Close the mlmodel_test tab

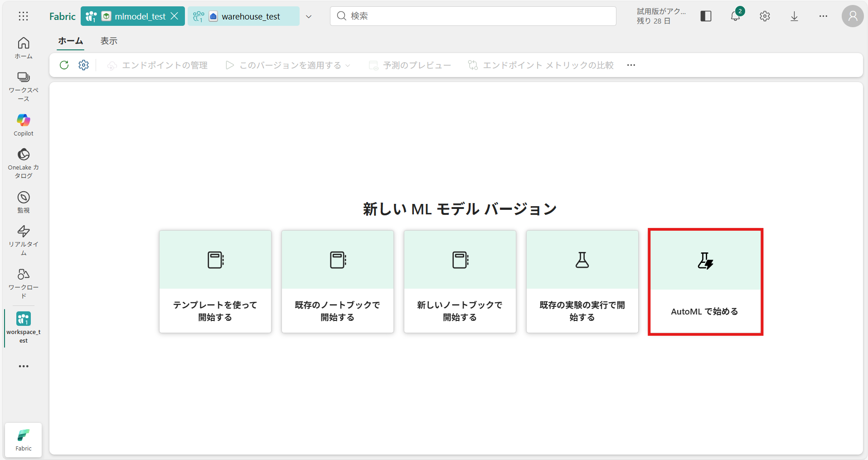click(175, 16)
